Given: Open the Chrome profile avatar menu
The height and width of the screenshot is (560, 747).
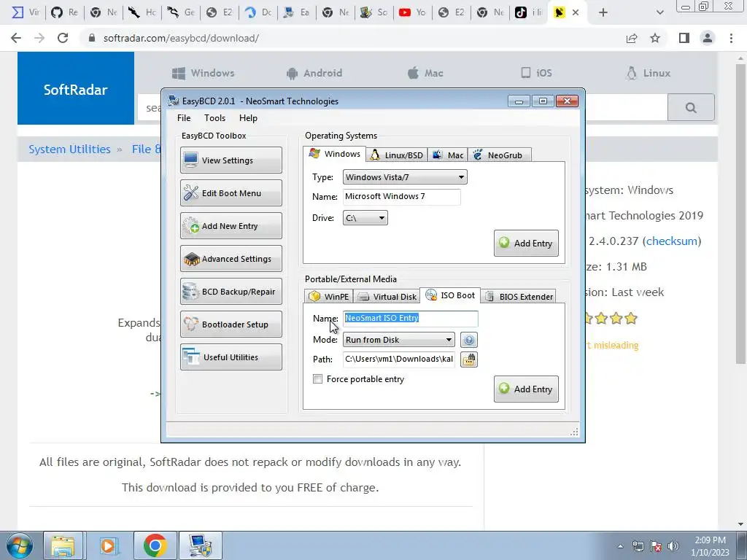Looking at the screenshot, I should pyautogui.click(x=708, y=38).
